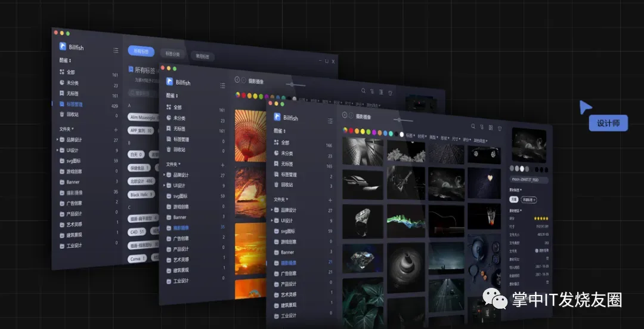Click search icon in middle window toolbar

point(363,91)
